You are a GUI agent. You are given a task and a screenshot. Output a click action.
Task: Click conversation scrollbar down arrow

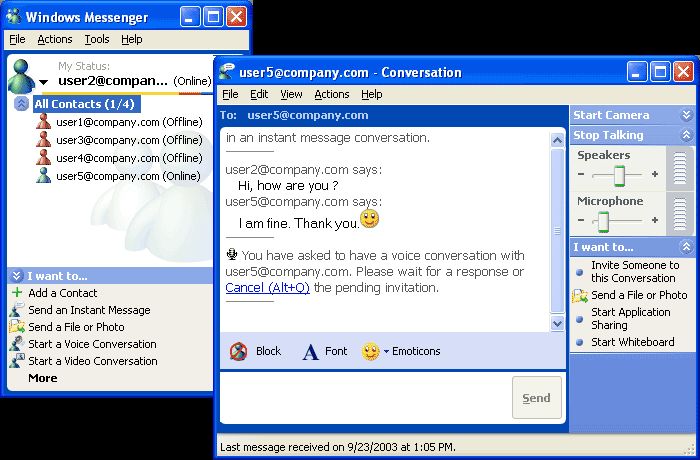[557, 323]
